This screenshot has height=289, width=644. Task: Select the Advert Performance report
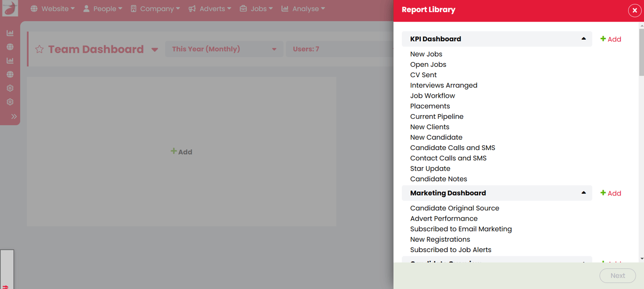point(444,218)
